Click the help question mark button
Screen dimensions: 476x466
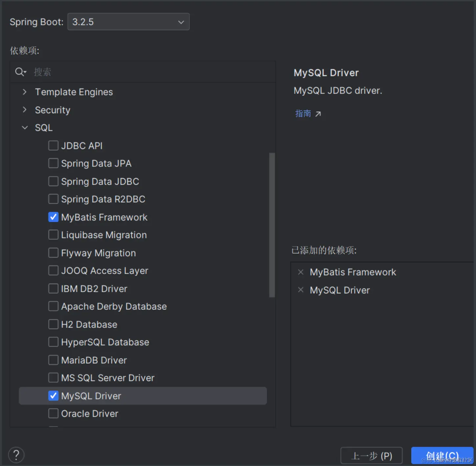pyautogui.click(x=16, y=455)
